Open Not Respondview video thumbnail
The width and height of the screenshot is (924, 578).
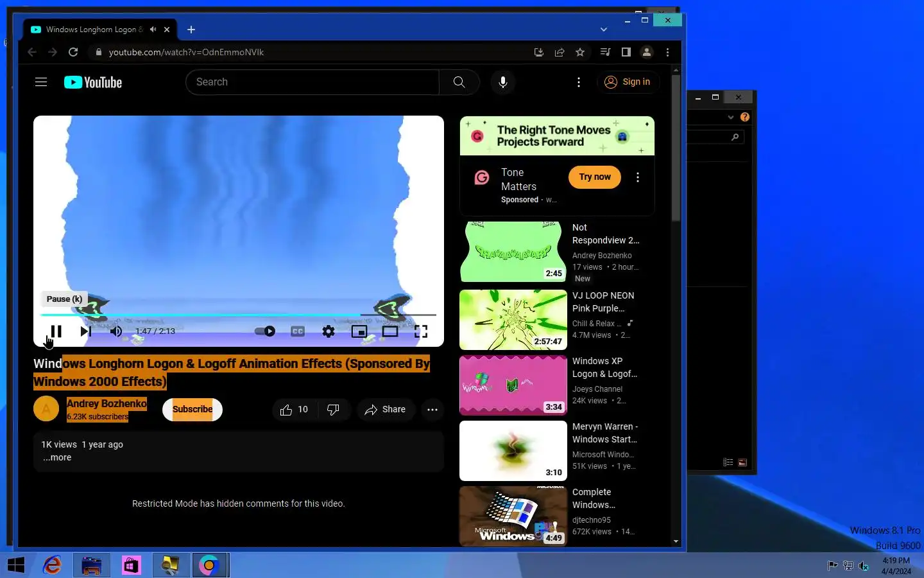(513, 252)
